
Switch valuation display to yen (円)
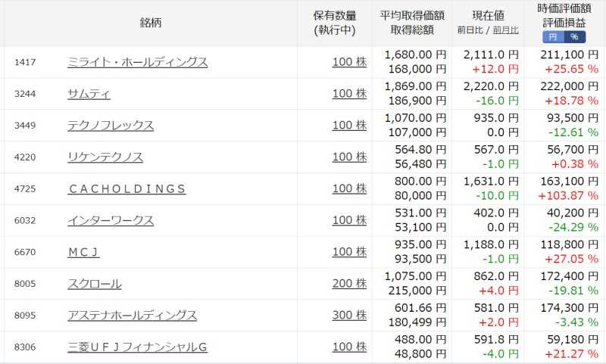(553, 36)
